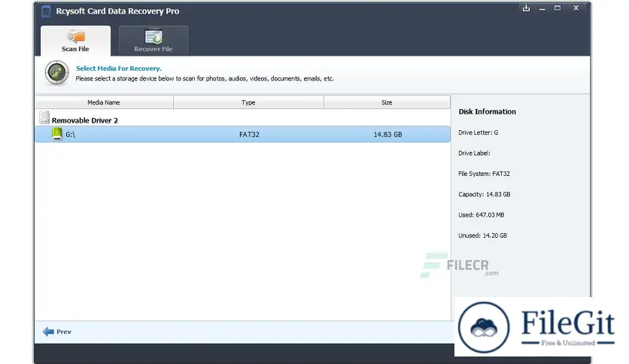
Task: Sort by the Media Name column header
Action: pos(105,102)
